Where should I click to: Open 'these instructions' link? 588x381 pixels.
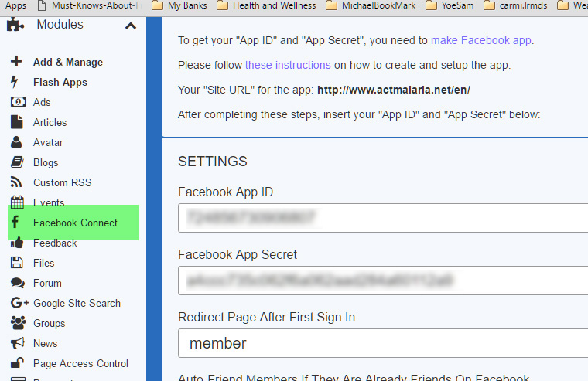point(288,65)
